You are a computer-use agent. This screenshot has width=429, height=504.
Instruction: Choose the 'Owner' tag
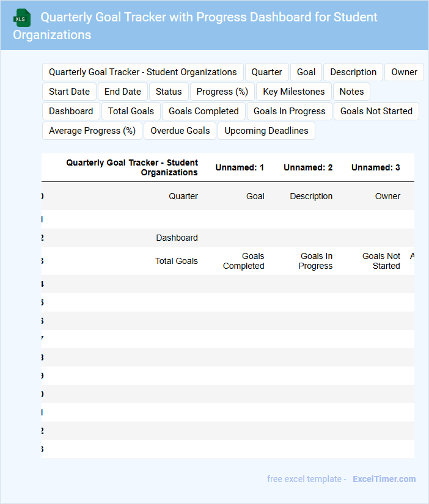pos(404,72)
